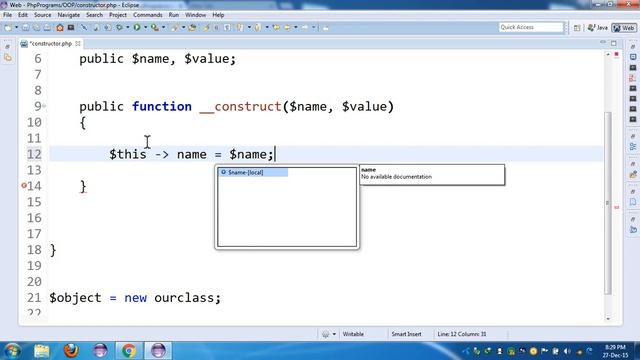Viewport: 640px width, 360px height.
Task: Click the line 6 'public $name, $value;' code
Action: (x=158, y=59)
